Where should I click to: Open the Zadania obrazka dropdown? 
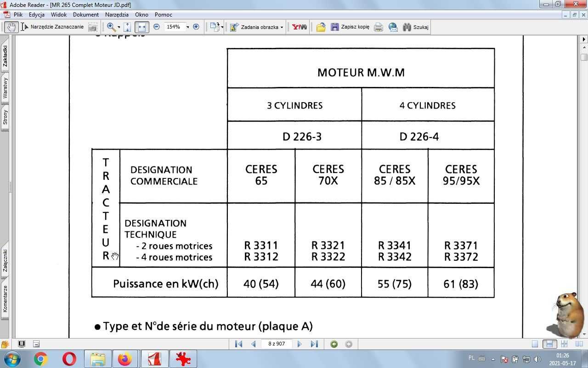257,27
